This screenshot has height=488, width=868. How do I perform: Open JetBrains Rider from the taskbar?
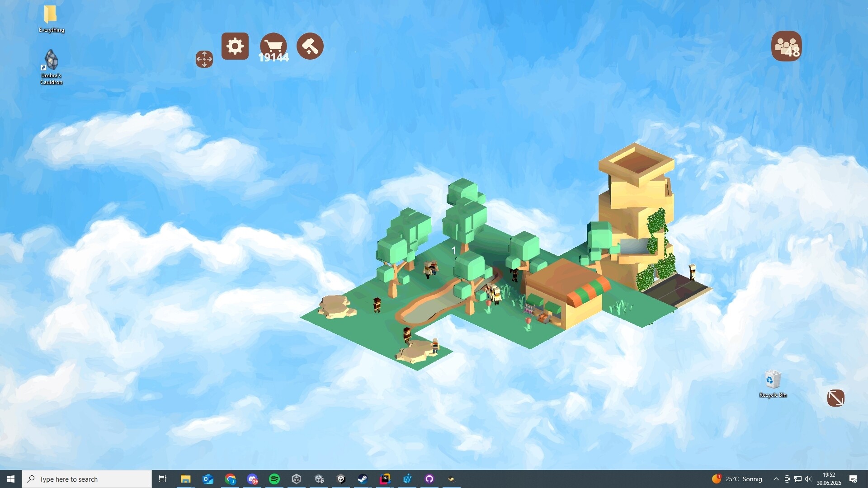(385, 479)
